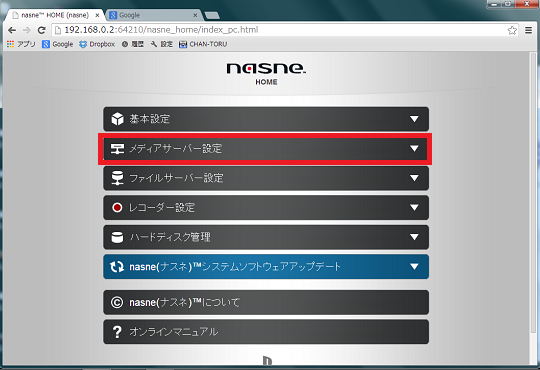Switch to Google tab
This screenshot has height=370, width=540.
[x=153, y=15]
